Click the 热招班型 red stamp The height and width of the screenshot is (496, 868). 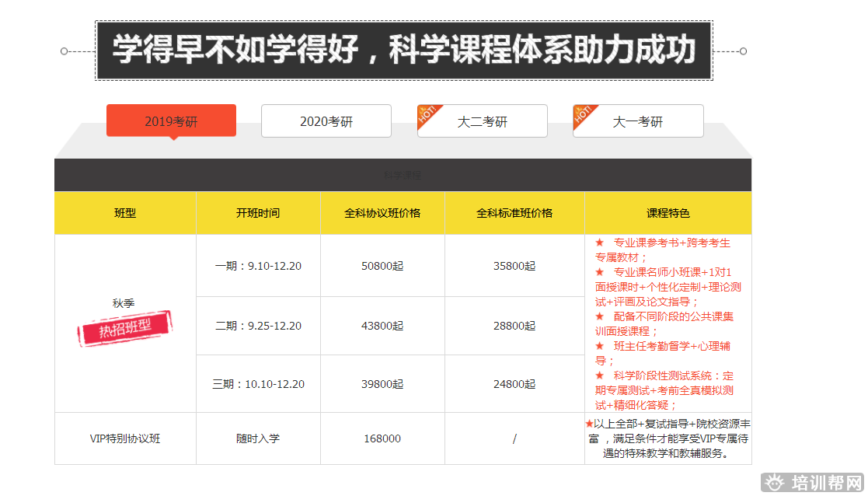pyautogui.click(x=124, y=329)
